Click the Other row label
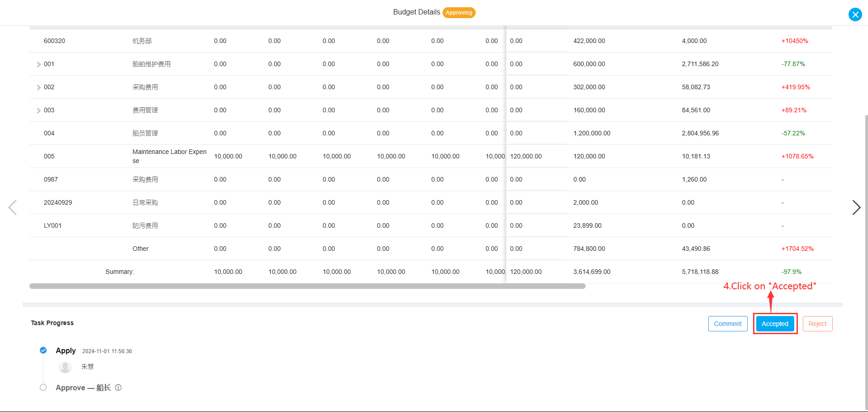Viewport: 868px width, 412px height. coord(140,249)
